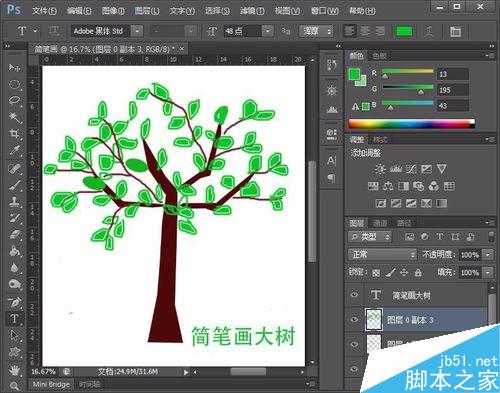Click the foreground color swatch in Color panel

[354, 74]
